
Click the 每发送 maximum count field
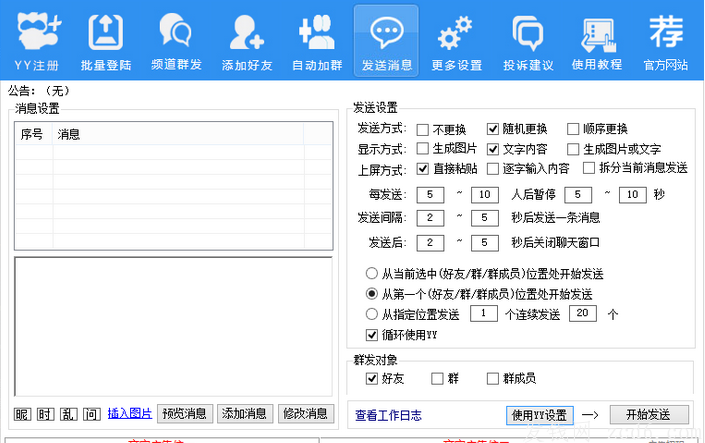pos(485,195)
